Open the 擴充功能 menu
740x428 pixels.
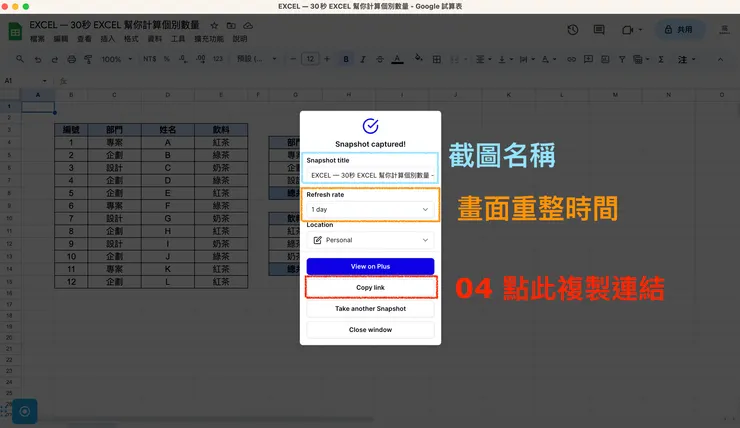(x=209, y=39)
